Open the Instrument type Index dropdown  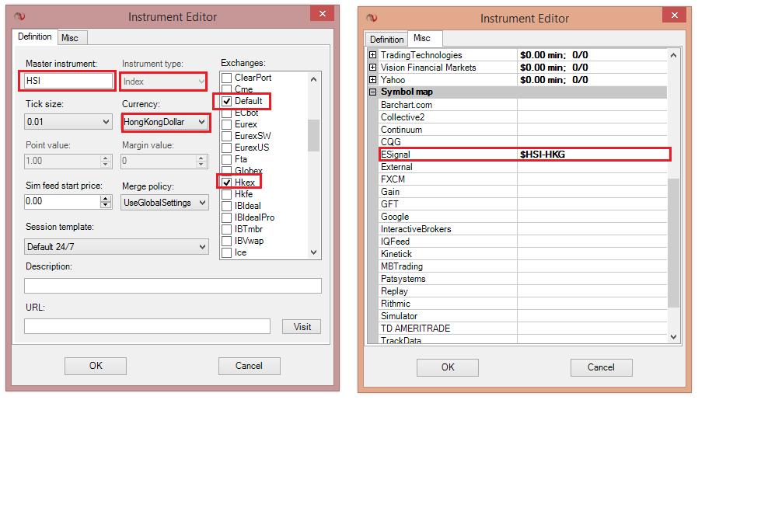coord(163,82)
